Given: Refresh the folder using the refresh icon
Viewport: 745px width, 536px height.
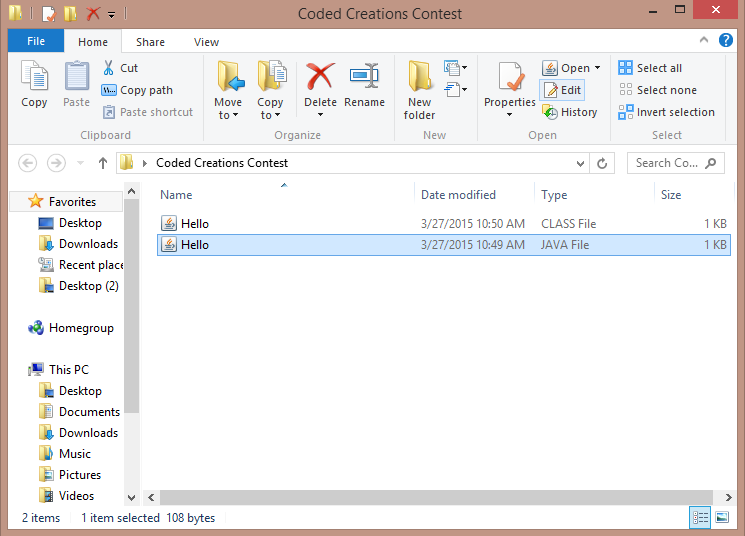Looking at the screenshot, I should 602,163.
